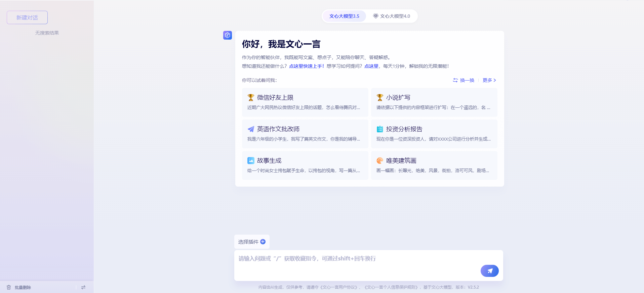Viewport: 644px width, 293px height.
Task: Collapse the sidebar with the swap arrows icon
Action: (x=83, y=287)
